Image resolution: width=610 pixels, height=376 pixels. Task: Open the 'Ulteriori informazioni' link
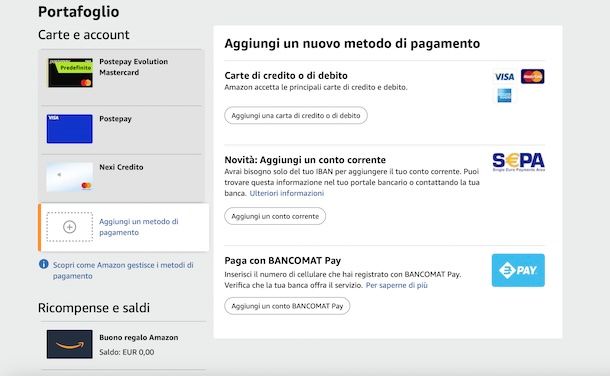[x=287, y=193]
